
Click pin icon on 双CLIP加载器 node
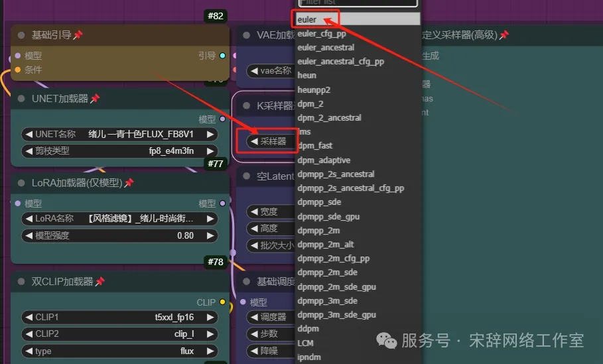tap(100, 281)
